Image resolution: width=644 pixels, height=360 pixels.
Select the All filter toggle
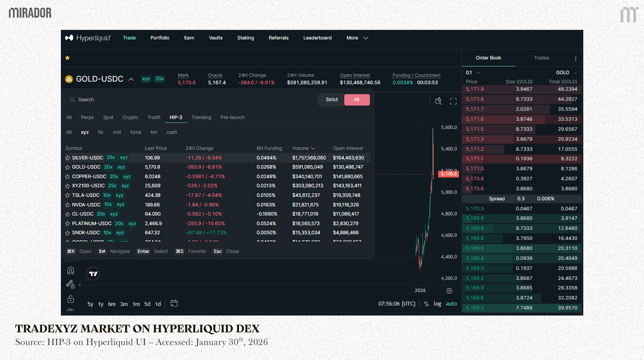click(x=356, y=100)
